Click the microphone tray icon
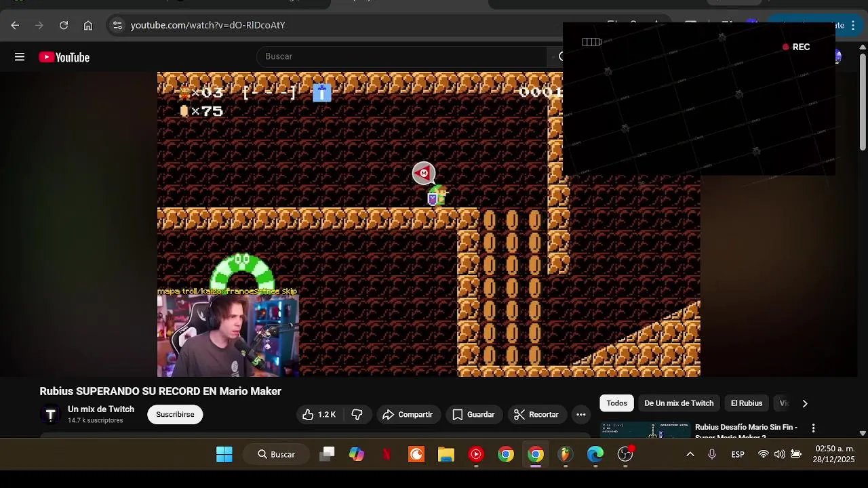This screenshot has width=868, height=488. click(712, 454)
